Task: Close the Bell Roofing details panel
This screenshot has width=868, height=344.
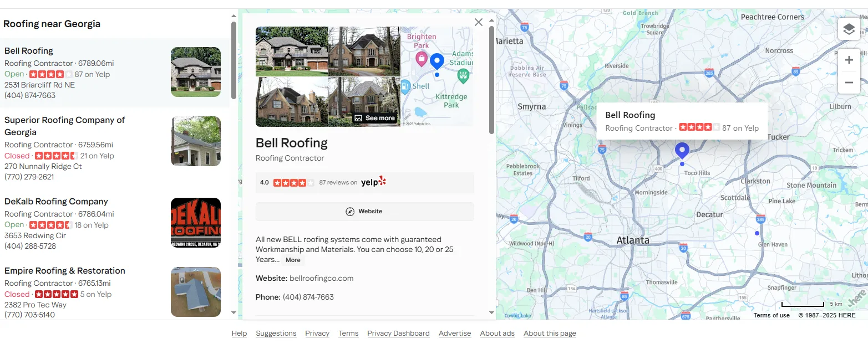Action: tap(479, 22)
